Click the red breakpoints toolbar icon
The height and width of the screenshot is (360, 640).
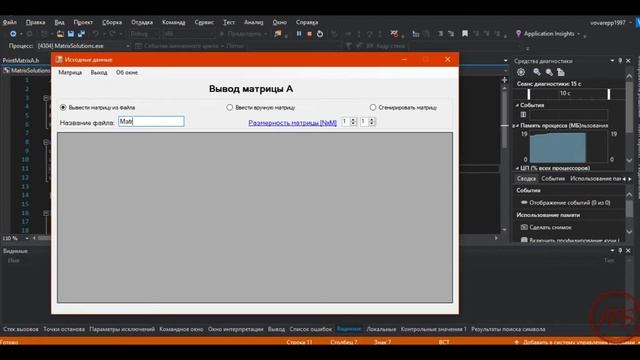(x=394, y=34)
